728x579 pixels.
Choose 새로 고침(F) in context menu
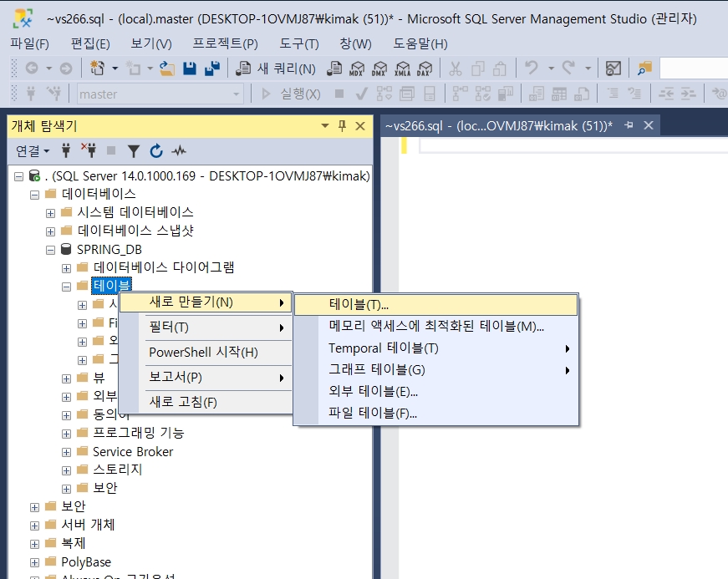(206, 402)
